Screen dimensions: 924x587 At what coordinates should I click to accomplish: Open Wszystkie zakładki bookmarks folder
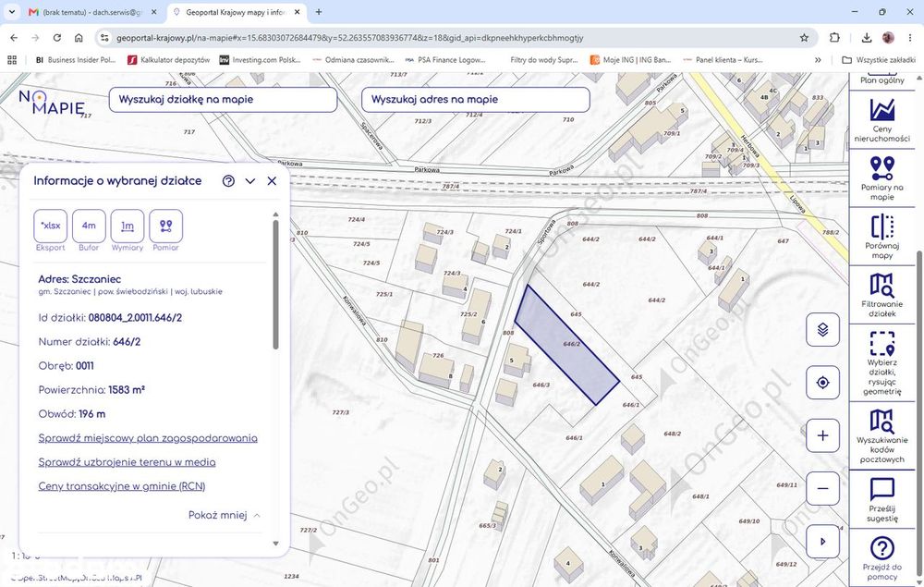(879, 59)
